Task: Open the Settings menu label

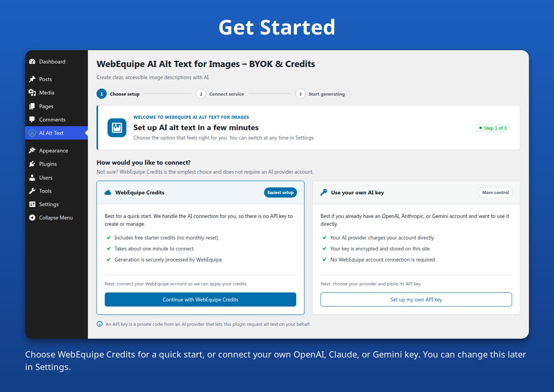Action: [x=49, y=204]
